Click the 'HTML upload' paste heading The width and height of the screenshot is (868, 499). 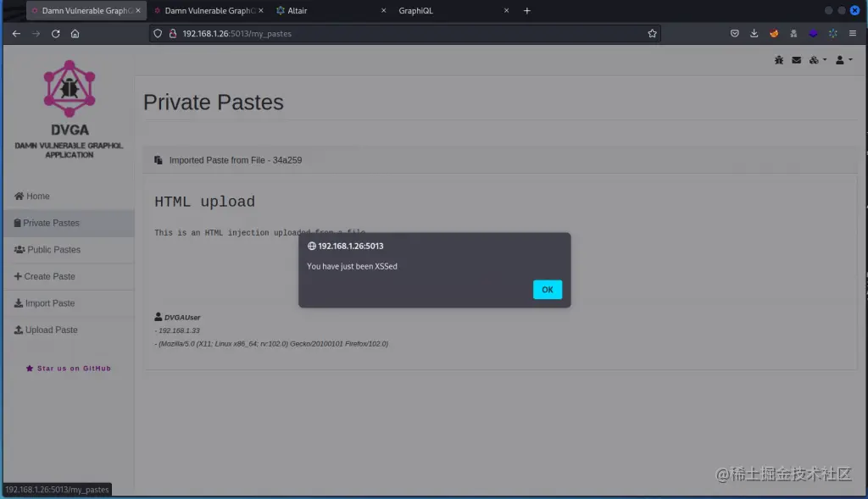coord(205,202)
